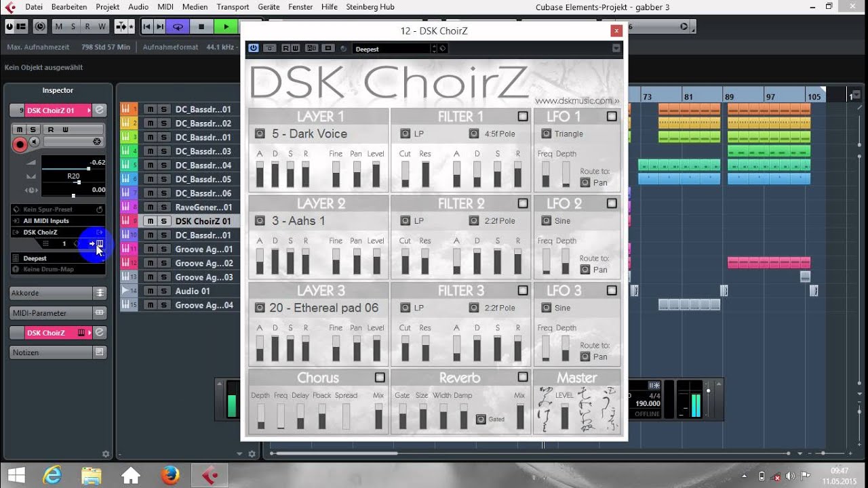The image size is (868, 488).
Task: Adjust Master LEVEL slider
Action: pyautogui.click(x=565, y=415)
